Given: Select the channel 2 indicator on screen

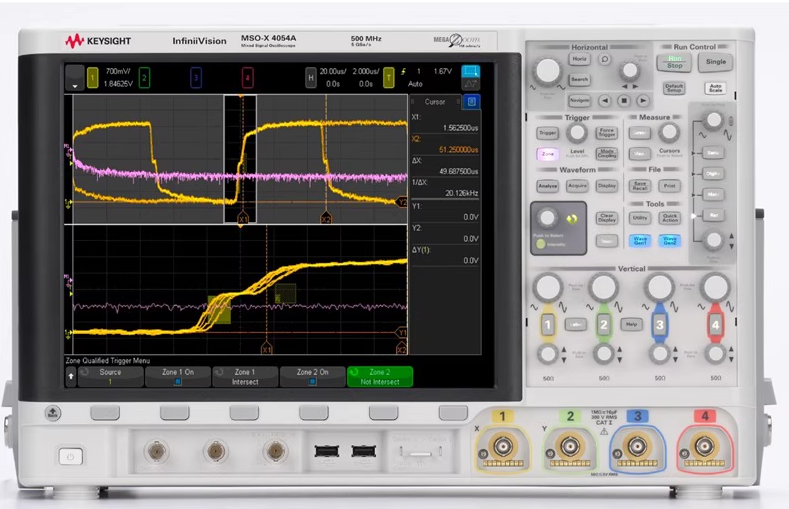Looking at the screenshot, I should [x=144, y=77].
